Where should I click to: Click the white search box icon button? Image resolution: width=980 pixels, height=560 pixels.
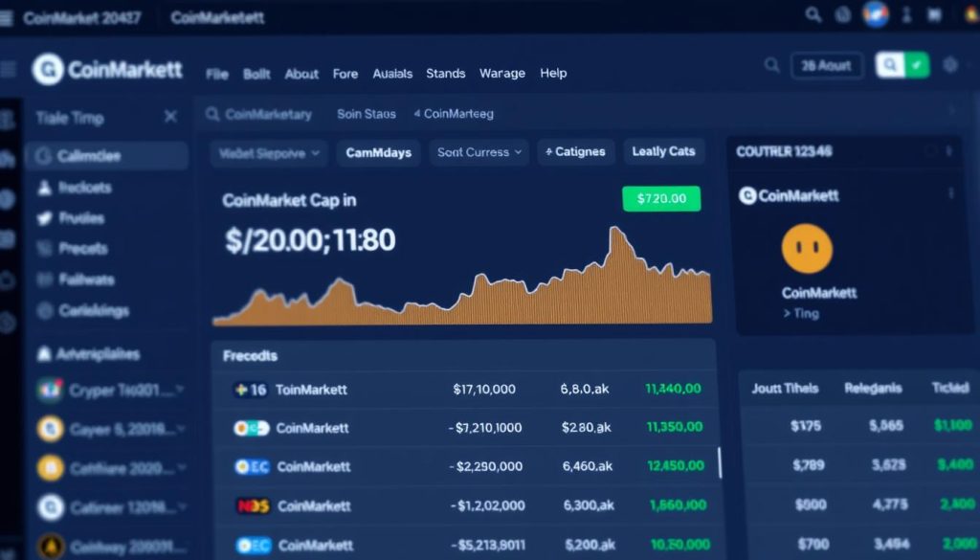pyautogui.click(x=890, y=65)
